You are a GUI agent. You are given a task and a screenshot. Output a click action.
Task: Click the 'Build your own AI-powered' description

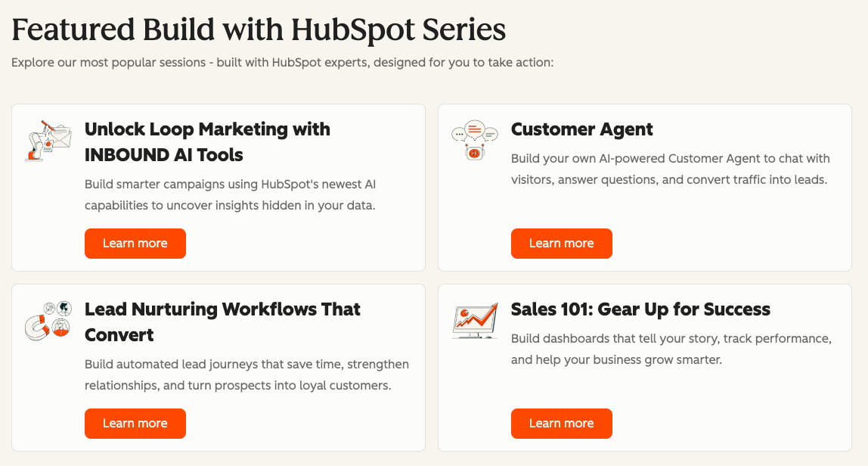(671, 169)
